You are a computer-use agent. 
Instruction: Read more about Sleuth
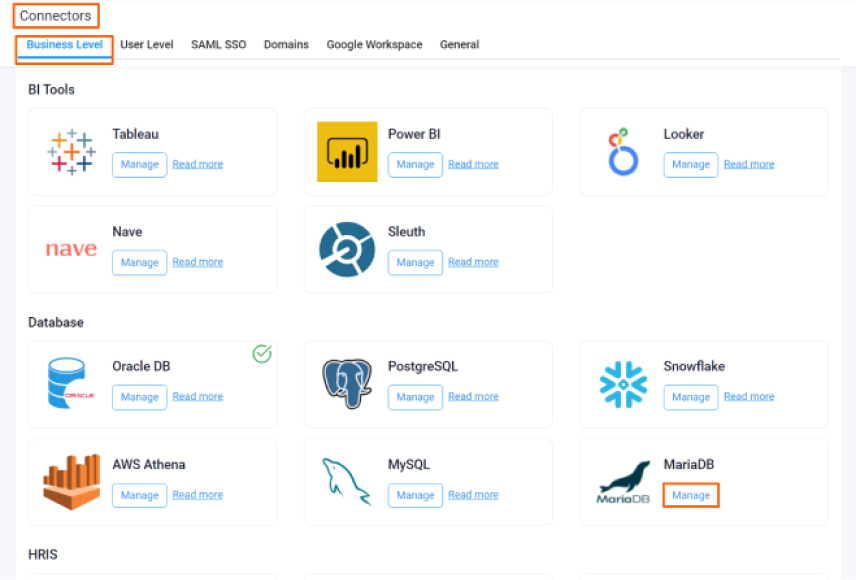(x=473, y=262)
